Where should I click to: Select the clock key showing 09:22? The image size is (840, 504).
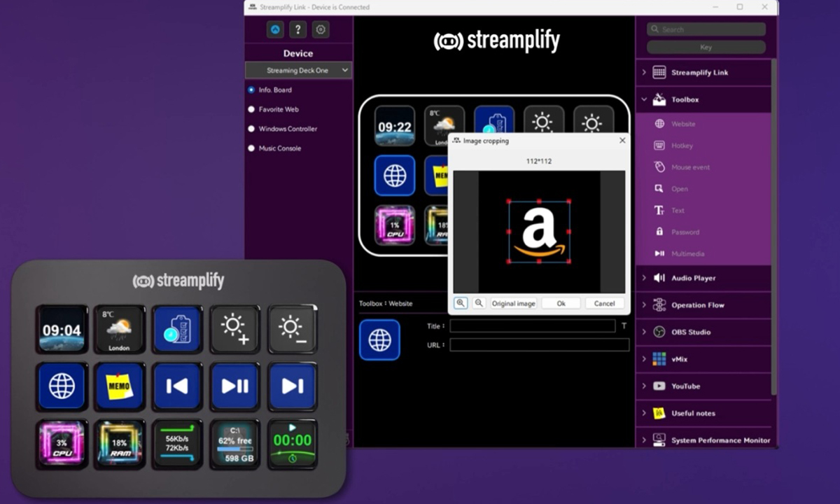tap(395, 125)
